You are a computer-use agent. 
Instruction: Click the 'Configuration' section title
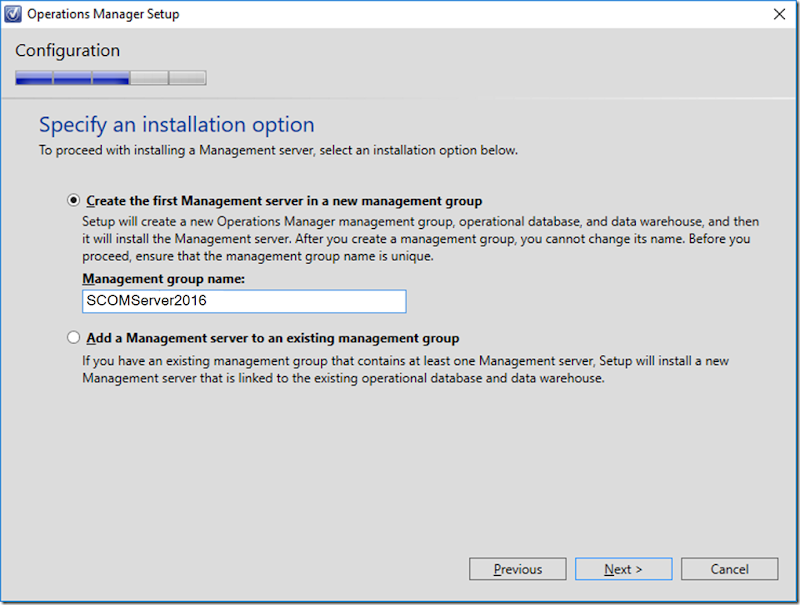click(67, 51)
